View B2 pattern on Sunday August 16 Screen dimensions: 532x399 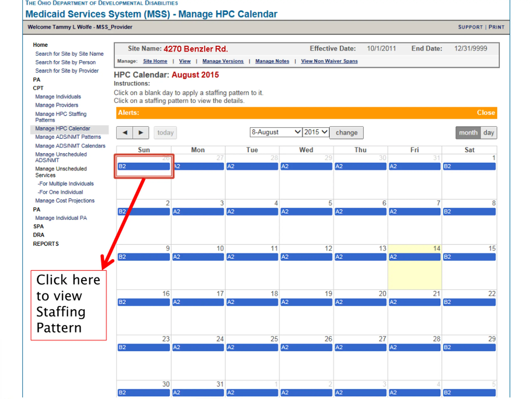click(144, 302)
